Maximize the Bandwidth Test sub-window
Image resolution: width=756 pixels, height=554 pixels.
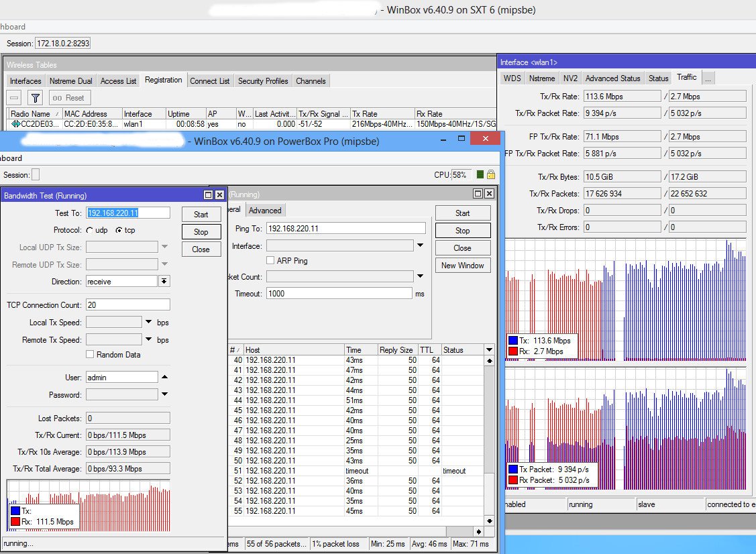click(x=208, y=195)
